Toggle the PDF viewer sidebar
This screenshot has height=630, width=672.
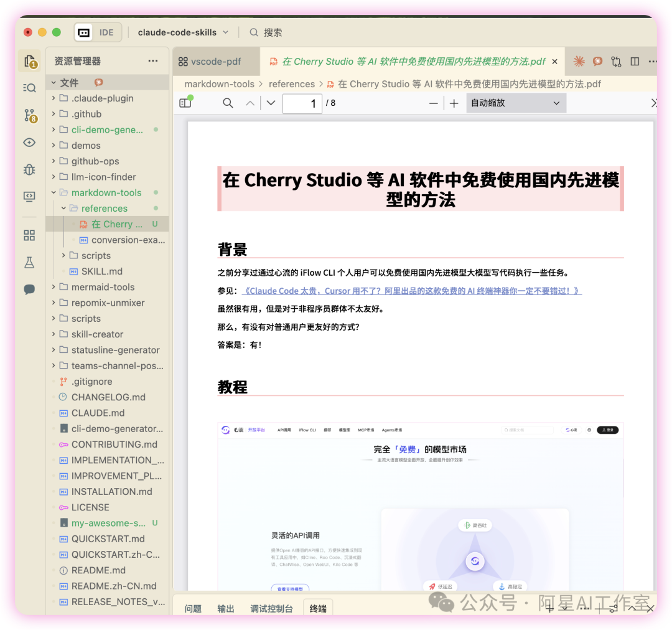coord(185,103)
